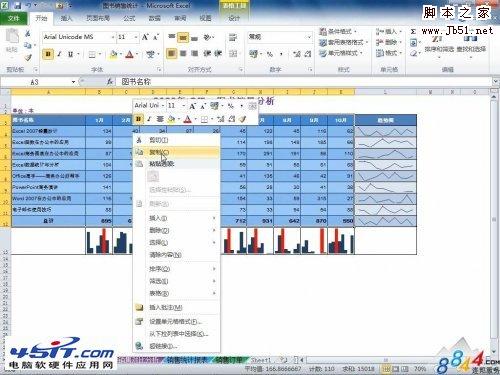Toggle Italic in the ribbon font group
The width and height of the screenshot is (500, 375).
coord(59,54)
